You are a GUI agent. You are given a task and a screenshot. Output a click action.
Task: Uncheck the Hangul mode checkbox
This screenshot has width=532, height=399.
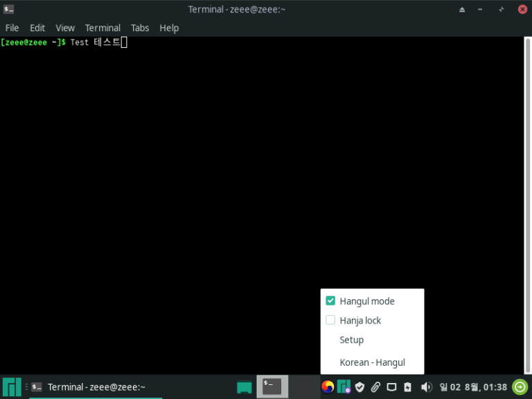tap(330, 301)
